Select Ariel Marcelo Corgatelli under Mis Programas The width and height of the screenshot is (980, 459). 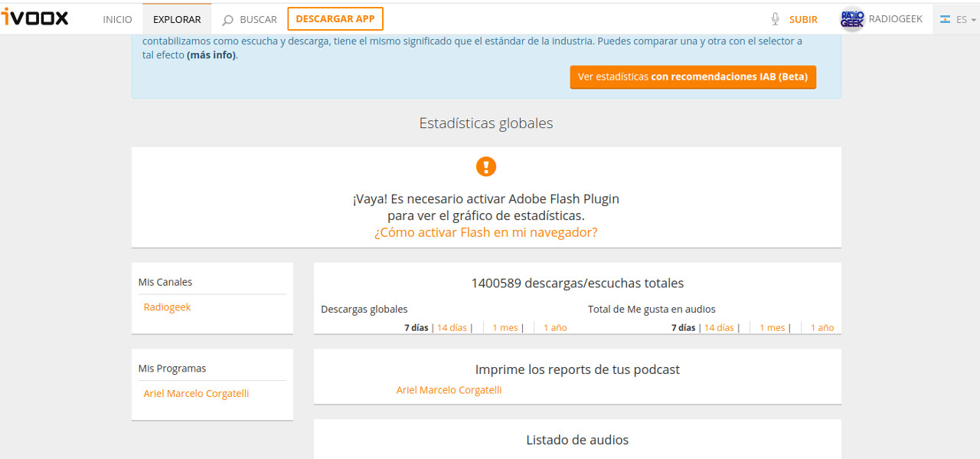pyautogui.click(x=196, y=394)
